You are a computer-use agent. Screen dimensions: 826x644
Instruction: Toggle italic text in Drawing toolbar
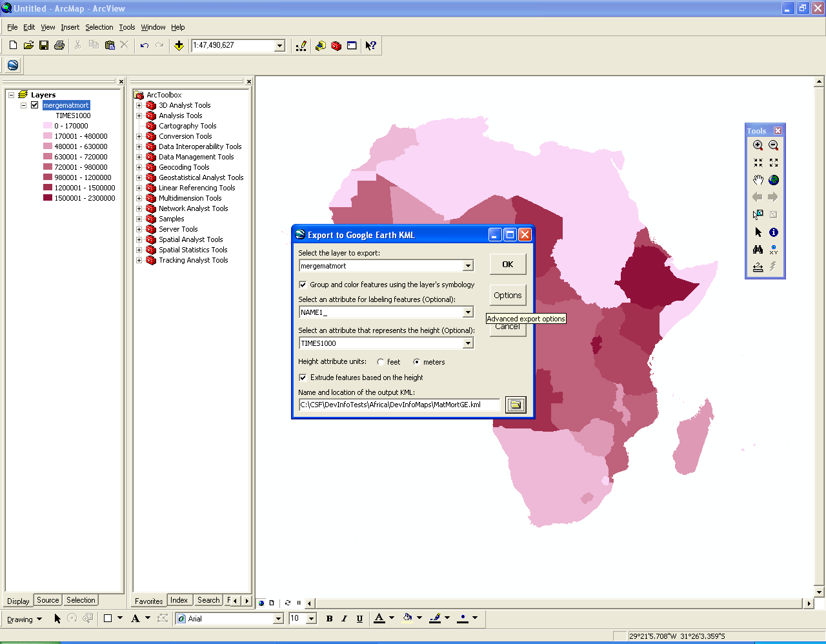point(344,618)
